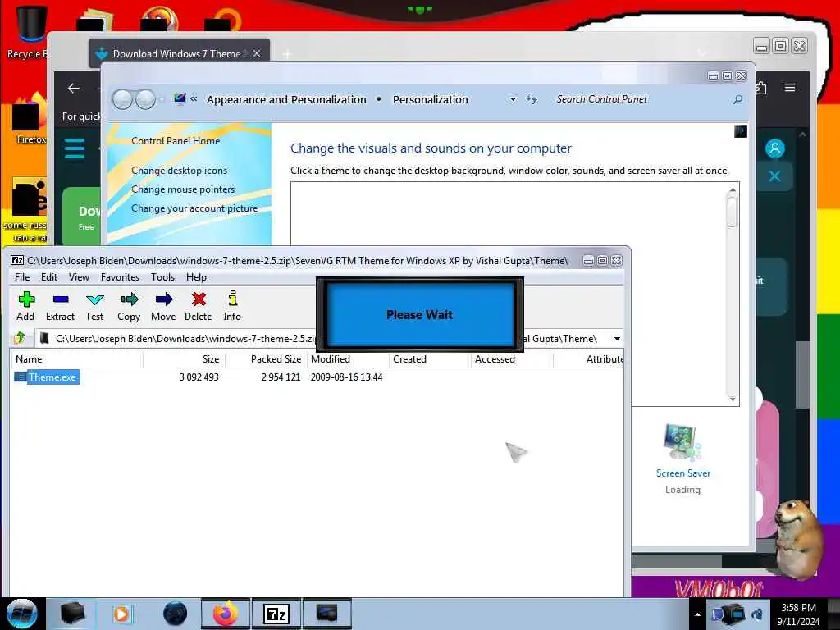Go back in Control Panel navigation

pyautogui.click(x=123, y=99)
